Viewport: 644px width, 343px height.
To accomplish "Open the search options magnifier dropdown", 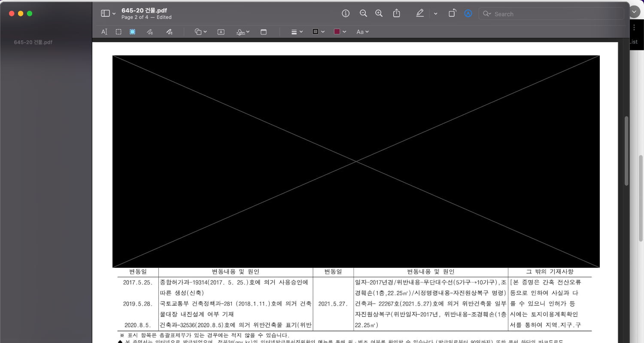I will click(x=487, y=14).
